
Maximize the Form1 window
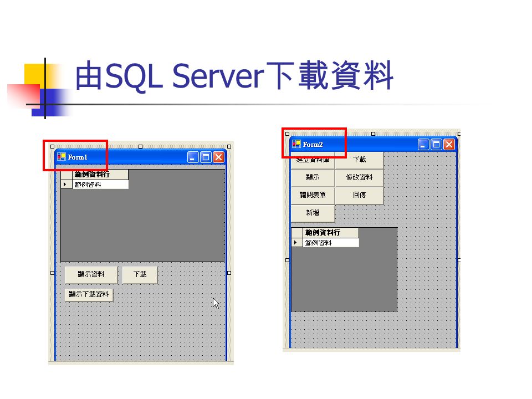coord(206,157)
